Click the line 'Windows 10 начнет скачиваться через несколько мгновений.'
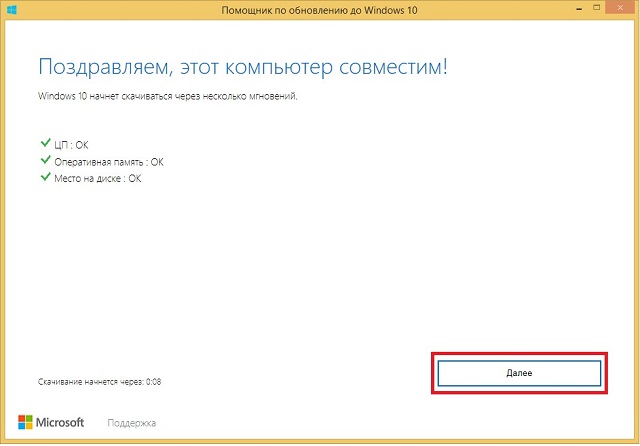640x446 pixels. pyautogui.click(x=168, y=96)
